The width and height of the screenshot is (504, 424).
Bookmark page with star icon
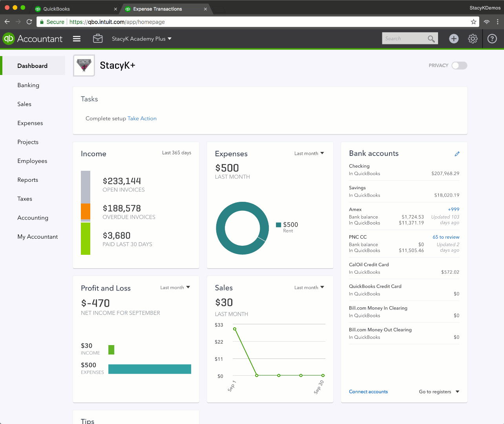click(473, 22)
